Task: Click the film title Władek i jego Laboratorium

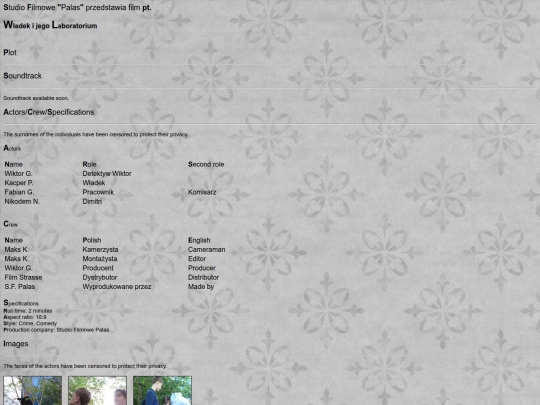Action: tap(50, 25)
